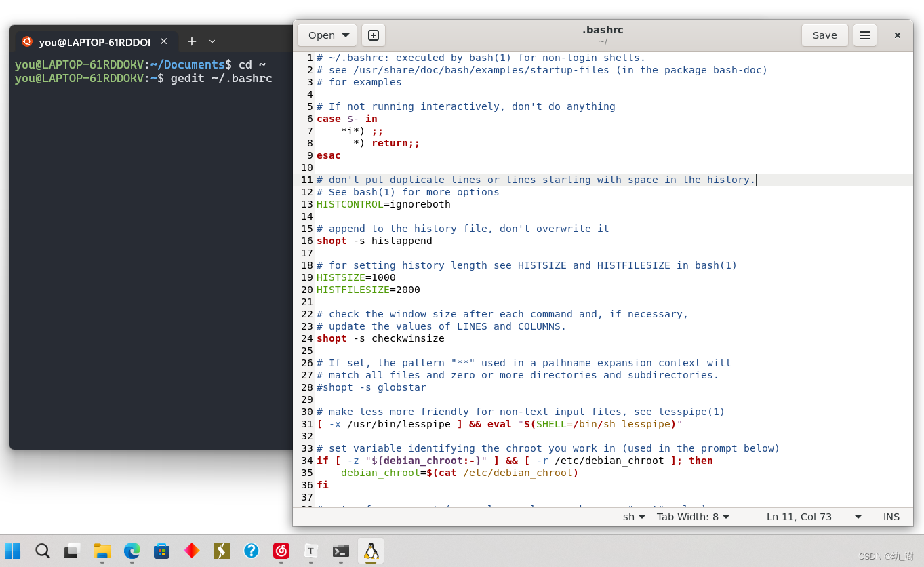Screen dimensions: 924x567
Task: Click the .bashrc title in the header bar
Action: pyautogui.click(x=603, y=30)
